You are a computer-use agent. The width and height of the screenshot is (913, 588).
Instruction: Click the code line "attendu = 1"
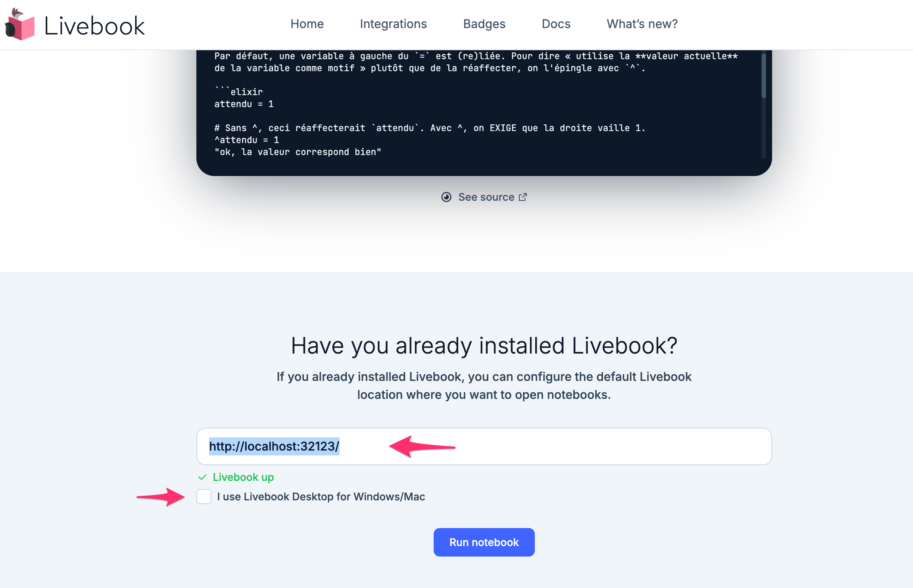pos(244,104)
